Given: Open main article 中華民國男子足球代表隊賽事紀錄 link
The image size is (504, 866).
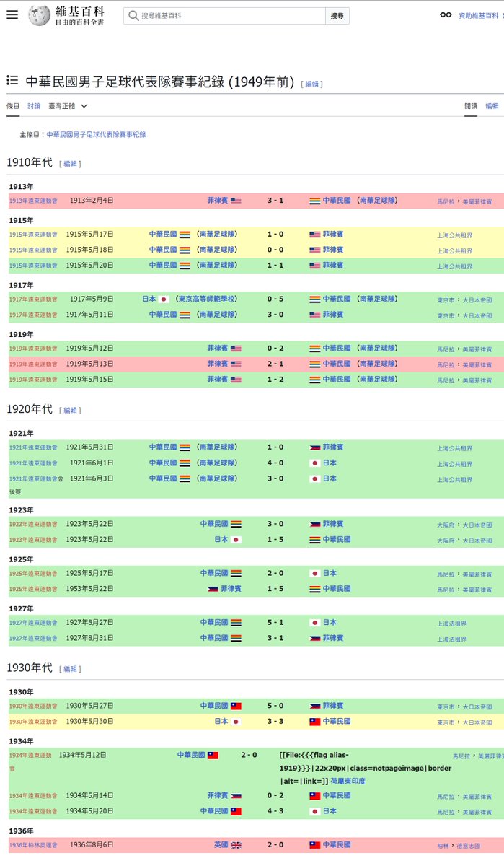Looking at the screenshot, I should (x=96, y=134).
